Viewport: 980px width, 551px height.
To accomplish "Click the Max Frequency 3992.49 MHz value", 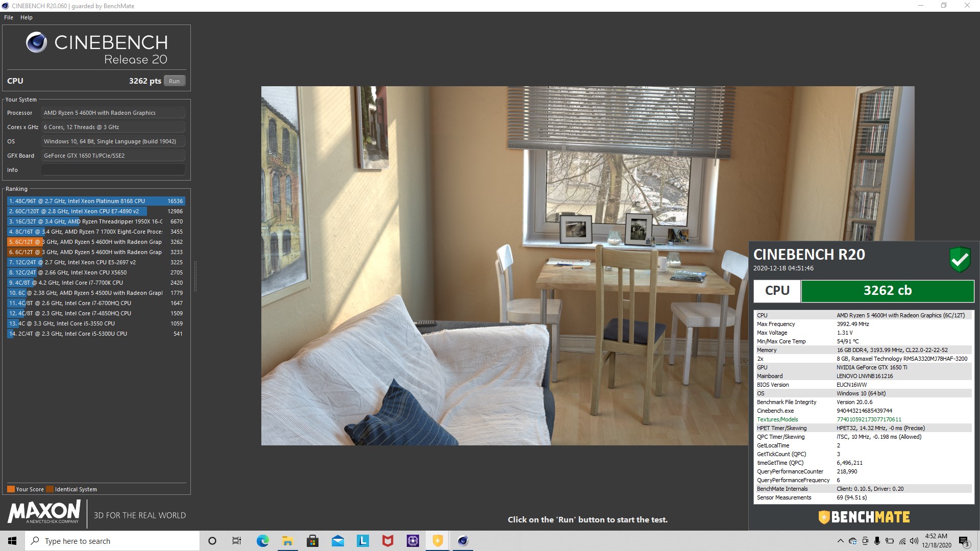I will click(852, 324).
